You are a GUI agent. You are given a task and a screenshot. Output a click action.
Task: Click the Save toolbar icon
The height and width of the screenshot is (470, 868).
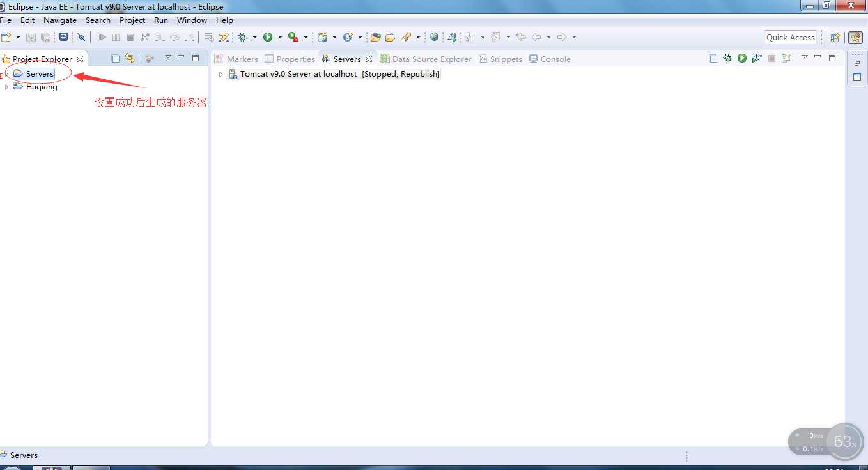coord(31,37)
